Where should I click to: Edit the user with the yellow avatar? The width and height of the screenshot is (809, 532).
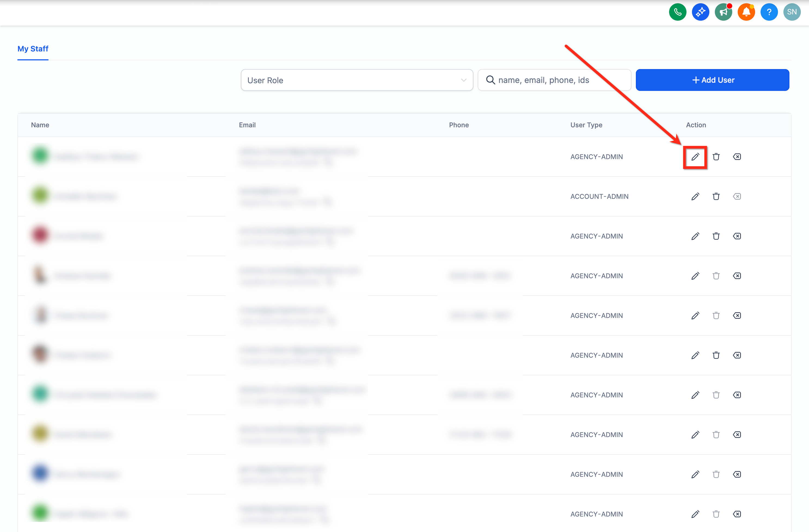[695, 435]
